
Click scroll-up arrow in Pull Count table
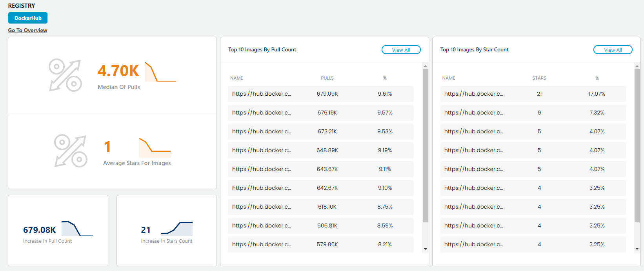425,66
